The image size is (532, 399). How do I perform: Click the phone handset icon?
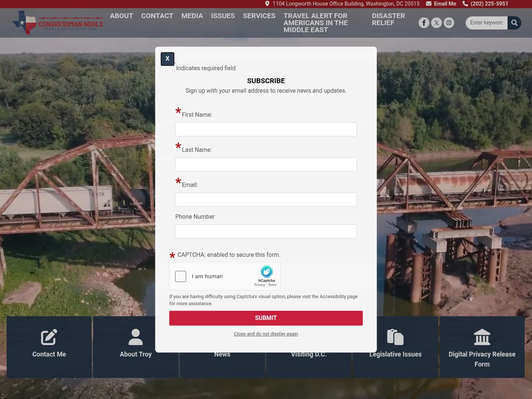click(465, 4)
